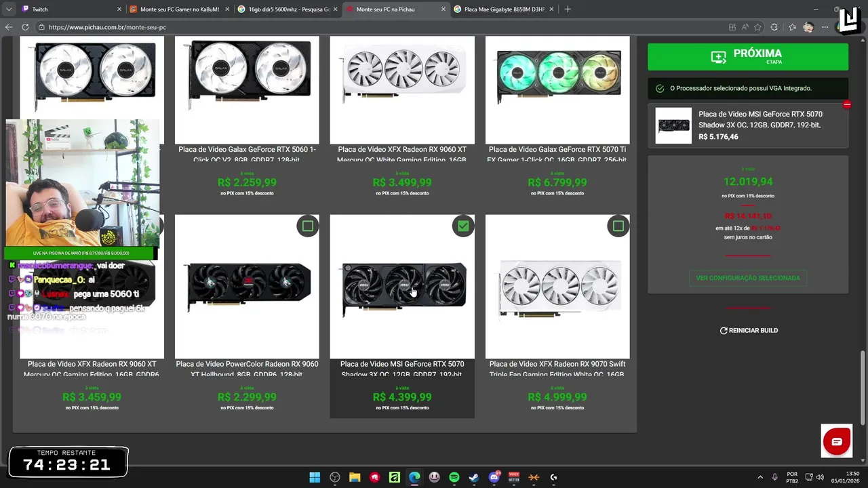Open Logitech G Hub from taskbar

(554, 477)
